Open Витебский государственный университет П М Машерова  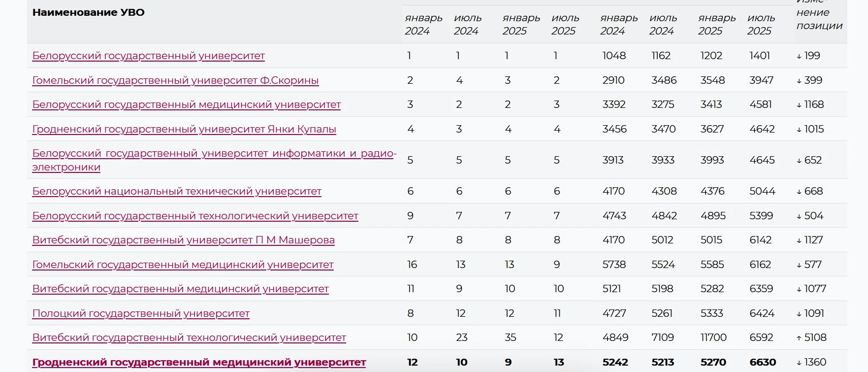coord(183,240)
